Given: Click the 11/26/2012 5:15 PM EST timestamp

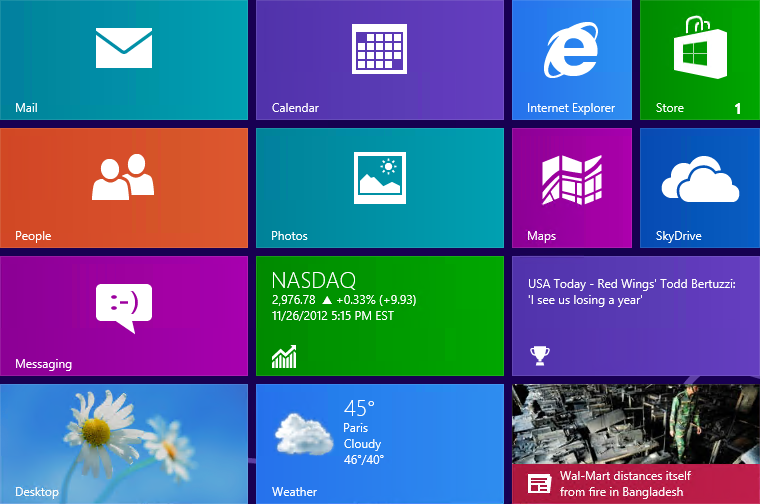Looking at the screenshot, I should 333,316.
